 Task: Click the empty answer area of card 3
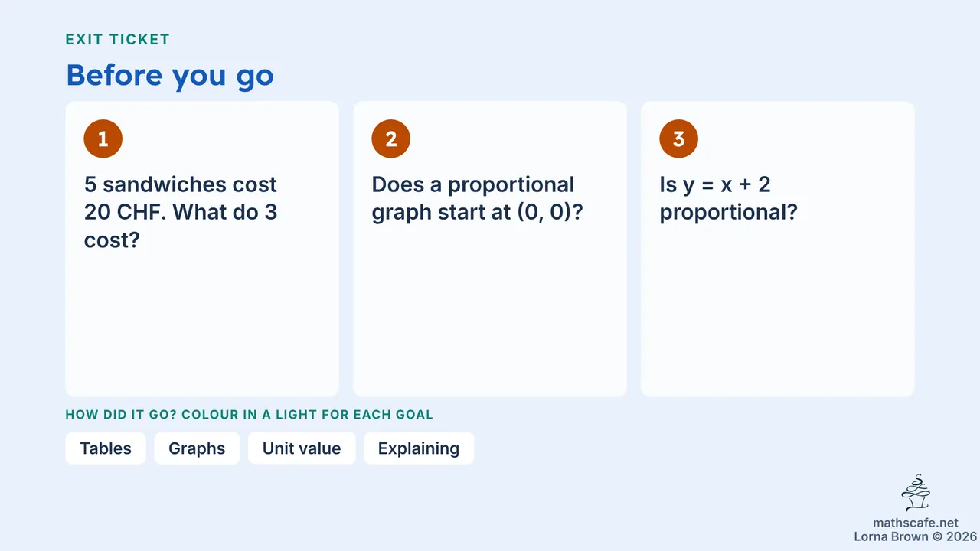tap(778, 314)
